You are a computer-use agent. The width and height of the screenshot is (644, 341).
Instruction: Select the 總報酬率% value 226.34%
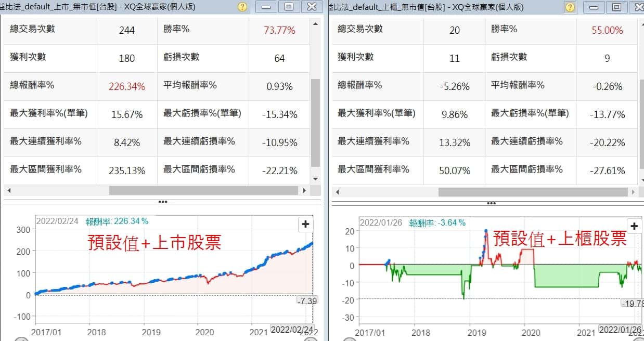tap(127, 86)
